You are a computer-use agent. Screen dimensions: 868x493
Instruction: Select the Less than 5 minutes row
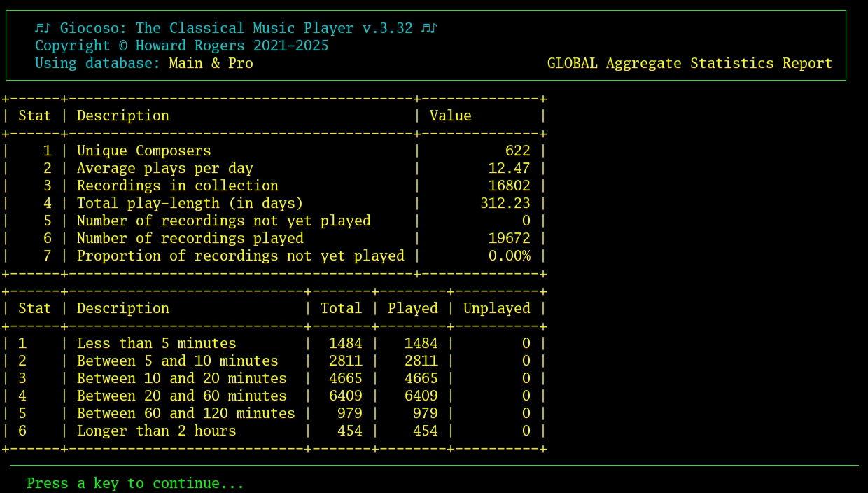click(x=157, y=343)
